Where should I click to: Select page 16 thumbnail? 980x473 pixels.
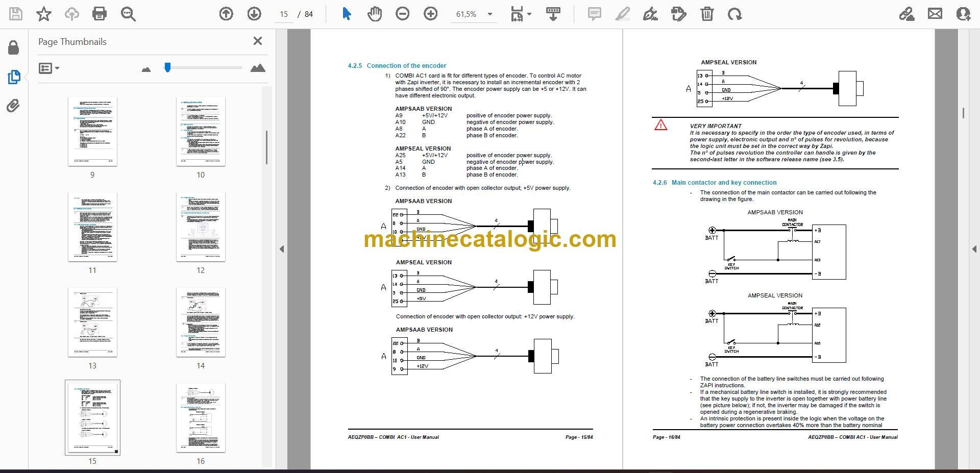(201, 417)
